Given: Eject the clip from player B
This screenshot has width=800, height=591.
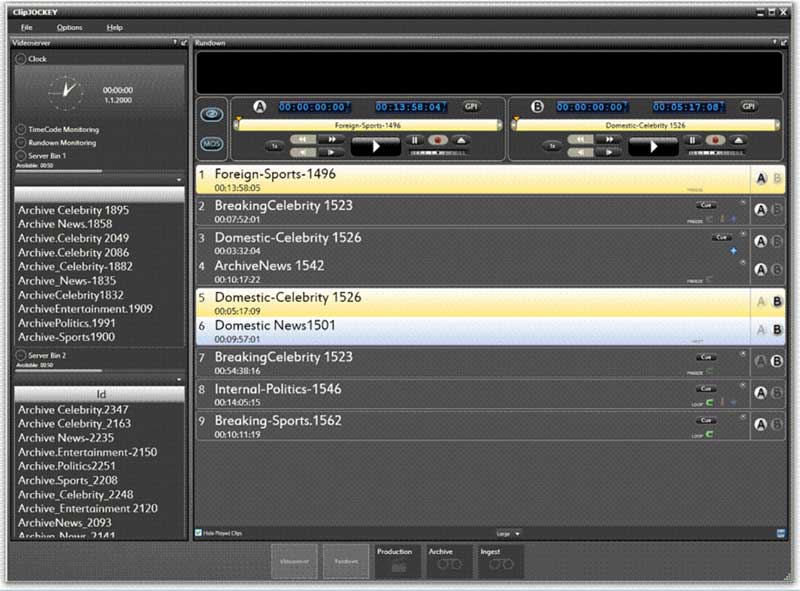Looking at the screenshot, I should (736, 141).
